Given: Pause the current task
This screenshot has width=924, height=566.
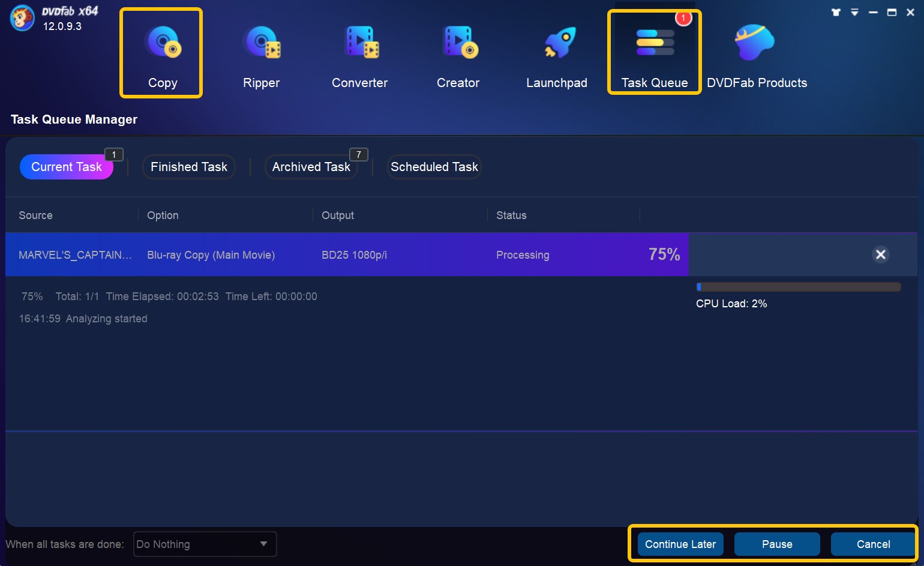Looking at the screenshot, I should pos(777,544).
